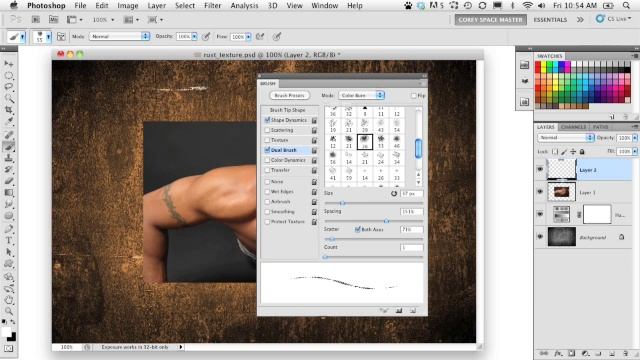Viewport: 640px width, 360px height.
Task: Toggle the Both Axes checkbox
Action: pyautogui.click(x=358, y=229)
